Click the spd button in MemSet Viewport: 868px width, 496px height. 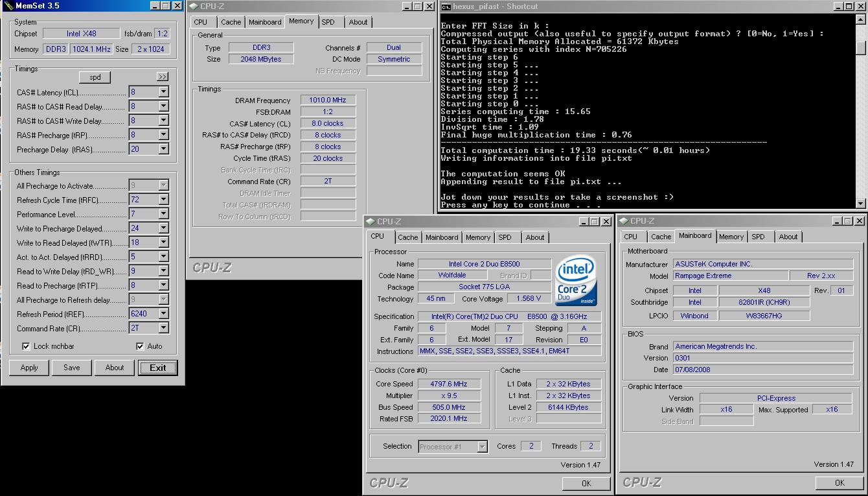point(95,77)
